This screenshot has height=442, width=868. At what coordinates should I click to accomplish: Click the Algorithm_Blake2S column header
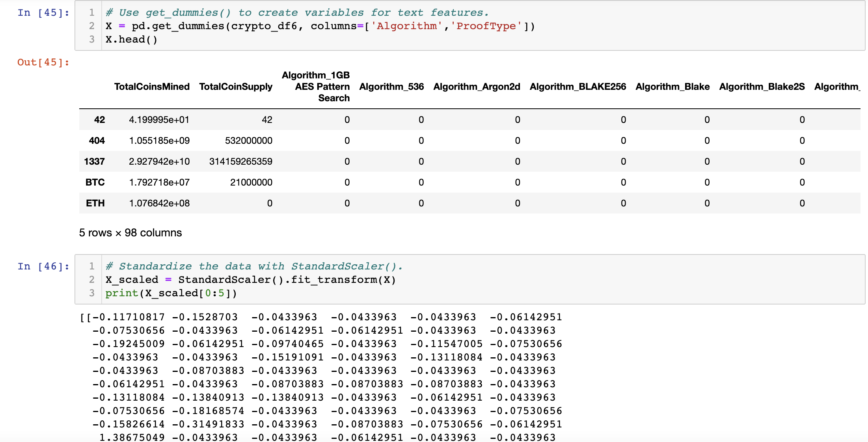[762, 87]
